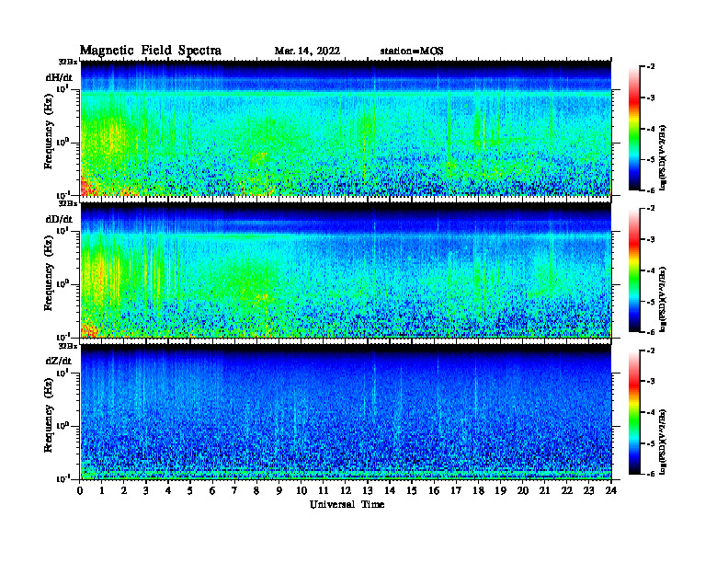Viewport: 728px width, 563px height.
Task: Click hour tick label "13" on time axis
Action: point(368,491)
